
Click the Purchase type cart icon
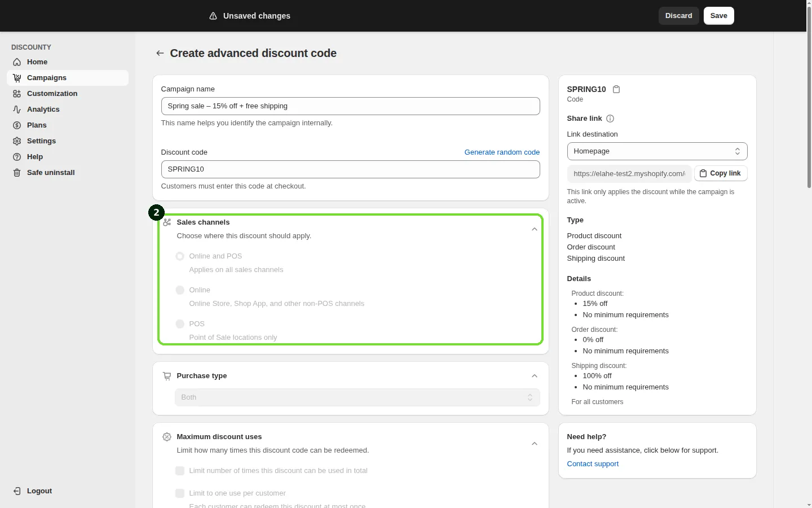[x=167, y=376]
